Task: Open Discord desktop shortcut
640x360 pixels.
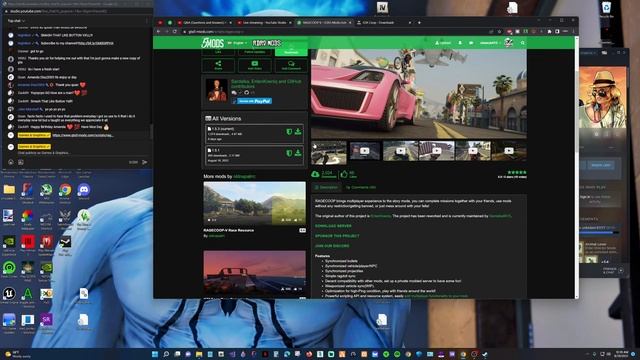Action: [84, 191]
